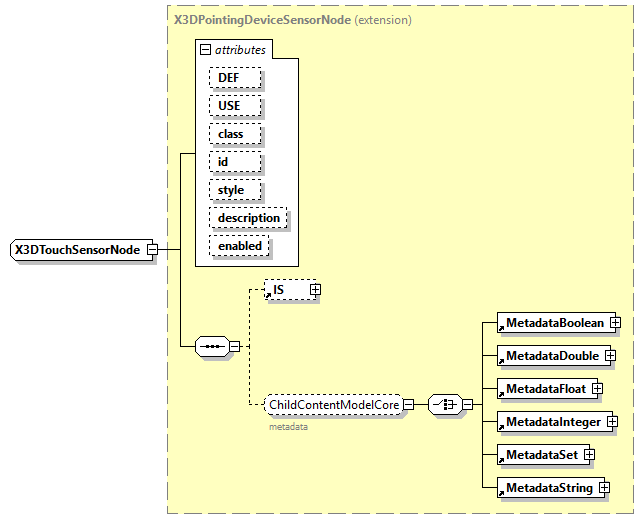The height and width of the screenshot is (521, 644).
Task: Expand MetadataInteger plus box
Action: coord(612,422)
